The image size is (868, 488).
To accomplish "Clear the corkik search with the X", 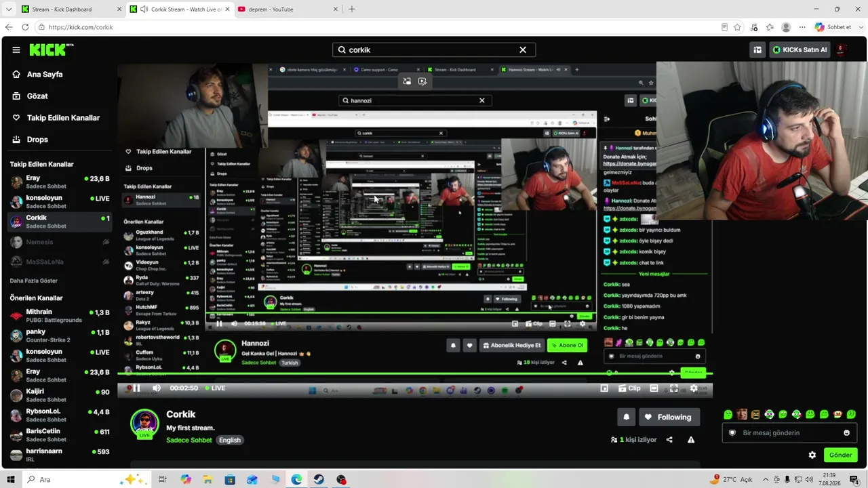I will [x=523, y=49].
